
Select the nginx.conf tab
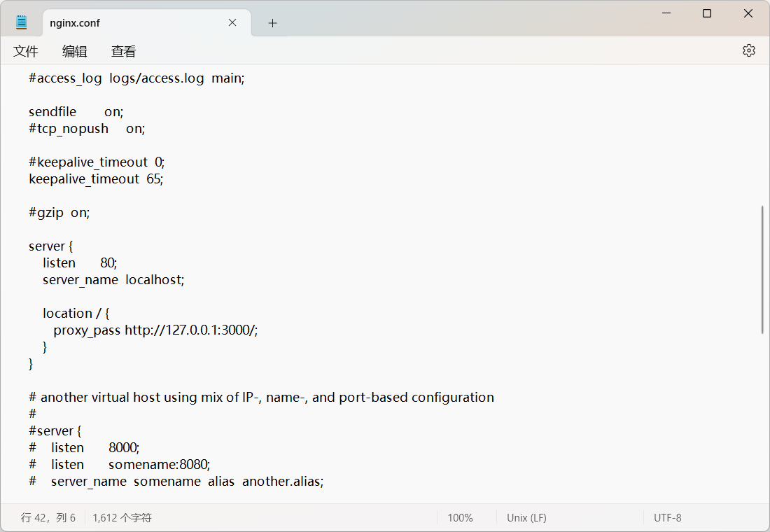click(x=147, y=22)
